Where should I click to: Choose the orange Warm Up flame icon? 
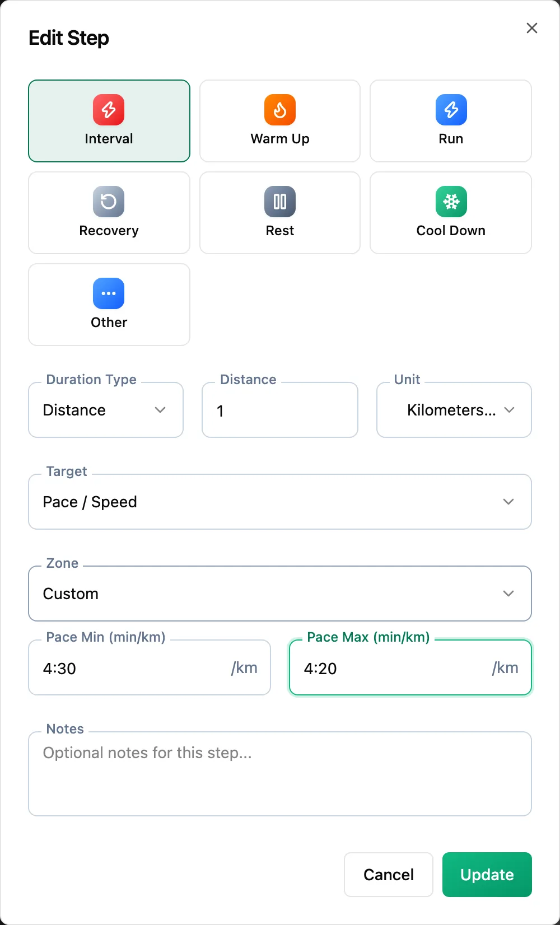click(x=280, y=110)
